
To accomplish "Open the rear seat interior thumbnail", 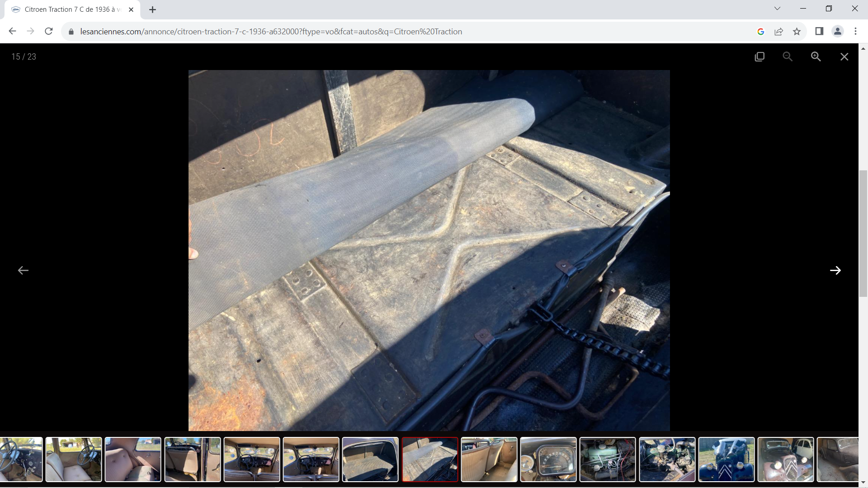I will pos(489,459).
